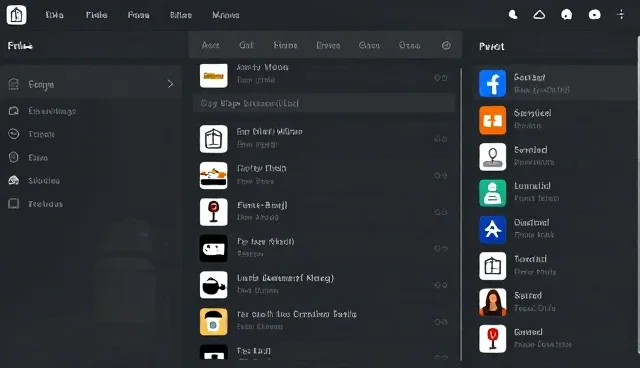Click the camera-shaped icon in the header
640x368 pixels.
point(594,15)
